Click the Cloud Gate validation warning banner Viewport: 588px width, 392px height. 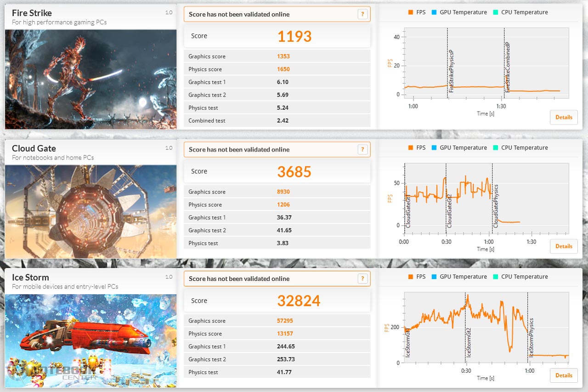[271, 149]
